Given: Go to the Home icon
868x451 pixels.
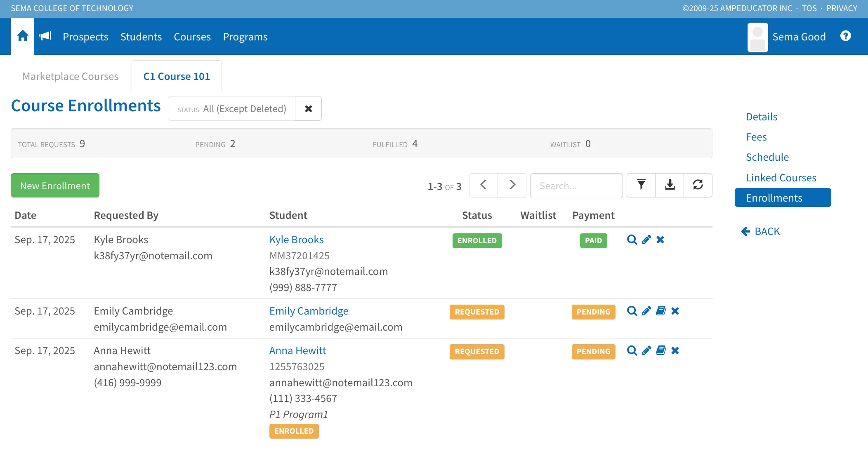Looking at the screenshot, I should (23, 36).
